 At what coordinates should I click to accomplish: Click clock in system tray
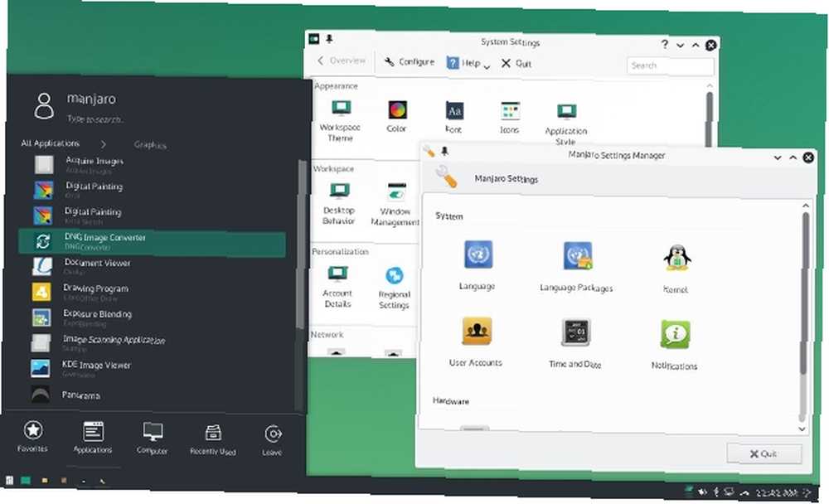(776, 492)
